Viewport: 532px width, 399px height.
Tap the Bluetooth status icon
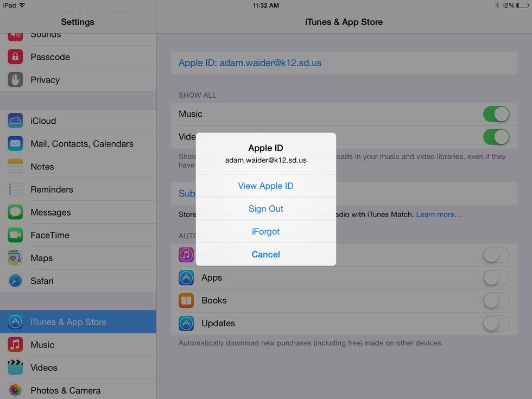pyautogui.click(x=497, y=5)
